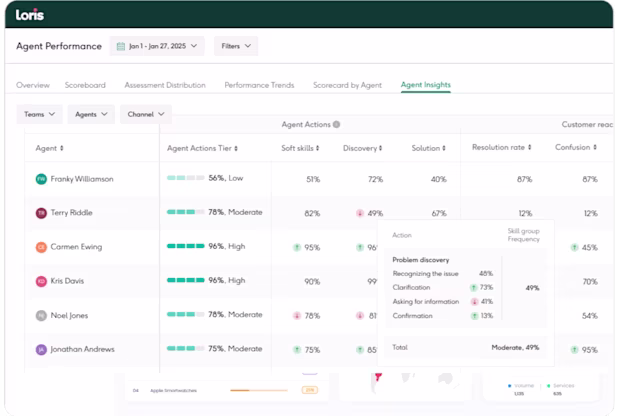Switch to the Performance Trends tab
The image size is (624, 416).
point(259,85)
